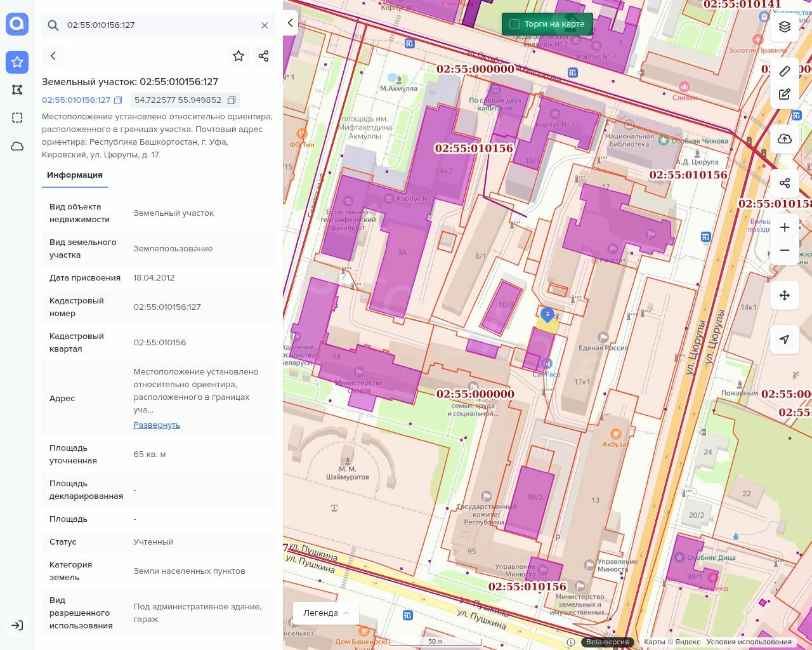812x650 pixels.
Task: Go back from the land plot card
Action: [x=53, y=56]
